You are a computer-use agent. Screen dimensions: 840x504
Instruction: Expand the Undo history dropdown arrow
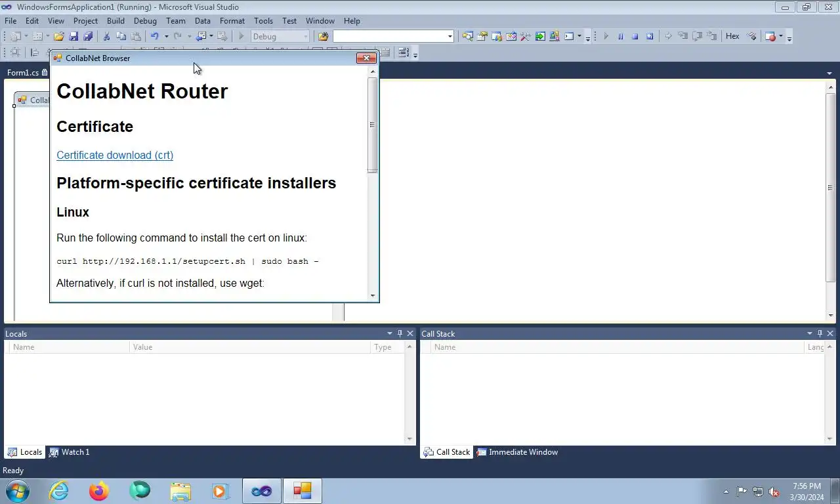166,37
